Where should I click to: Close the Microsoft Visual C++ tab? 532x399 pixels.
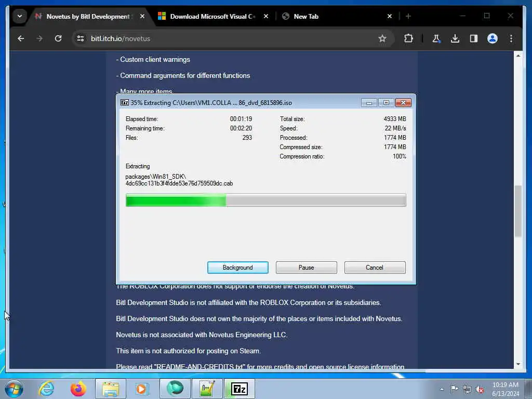[266, 16]
